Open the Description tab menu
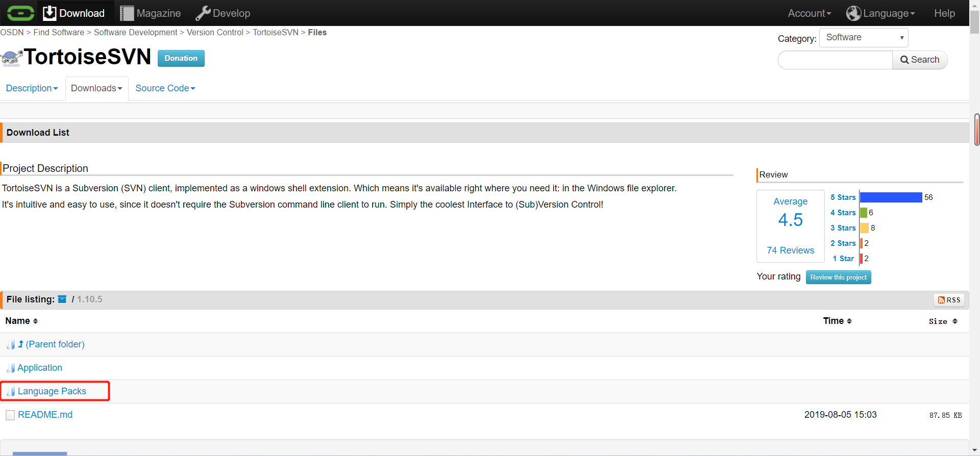980x456 pixels. [x=32, y=88]
